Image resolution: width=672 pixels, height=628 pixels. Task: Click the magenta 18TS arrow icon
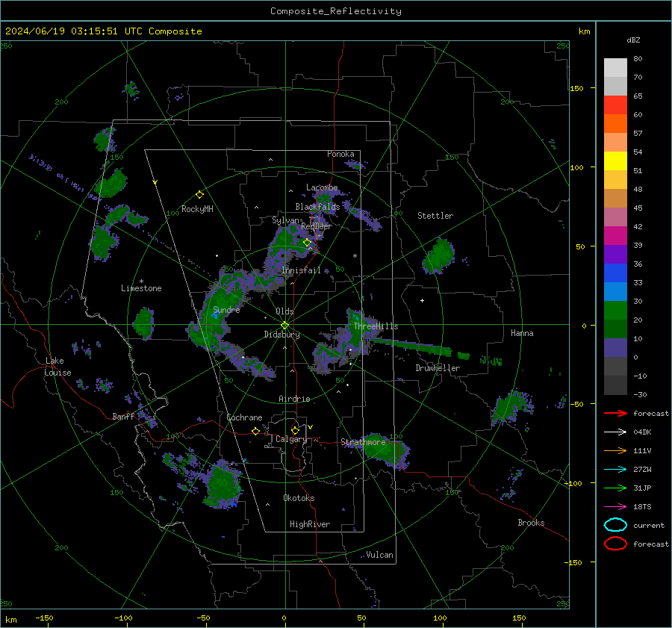coord(615,507)
